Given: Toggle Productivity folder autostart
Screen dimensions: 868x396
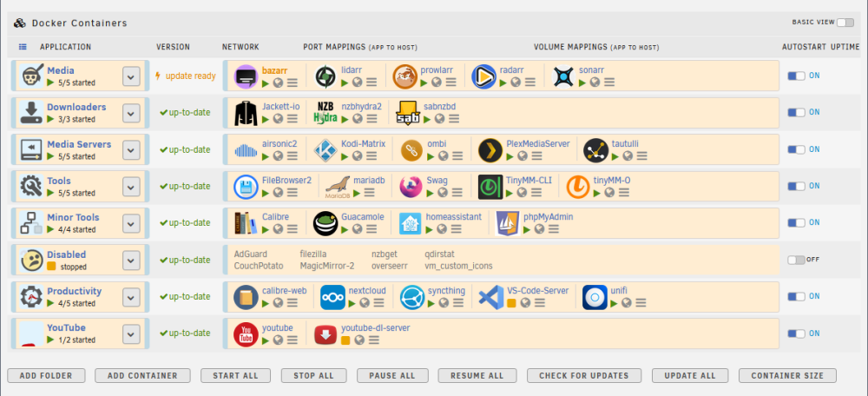Looking at the screenshot, I should (797, 296).
